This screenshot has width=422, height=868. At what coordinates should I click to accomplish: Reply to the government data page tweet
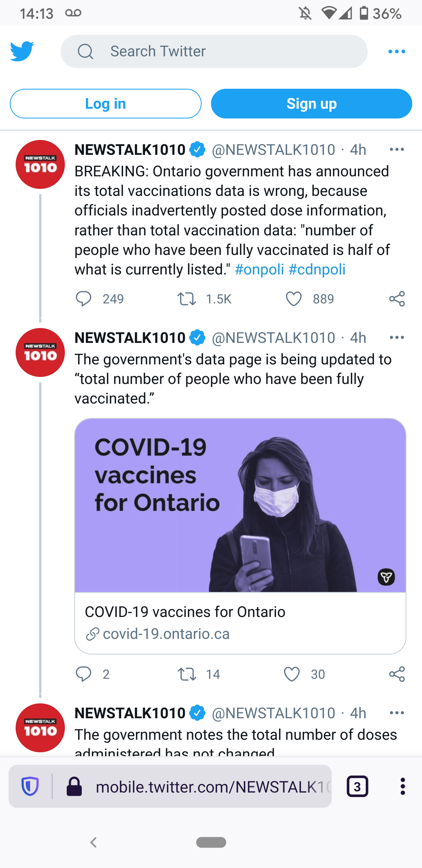83,674
